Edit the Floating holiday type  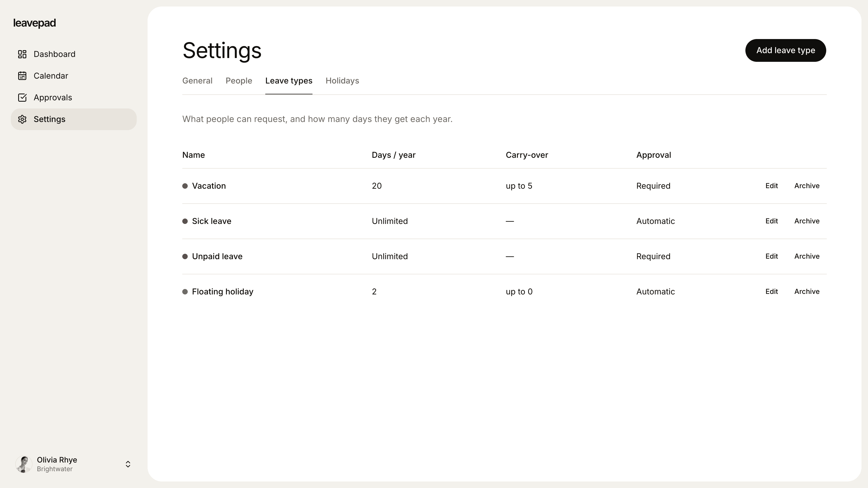[x=772, y=292]
